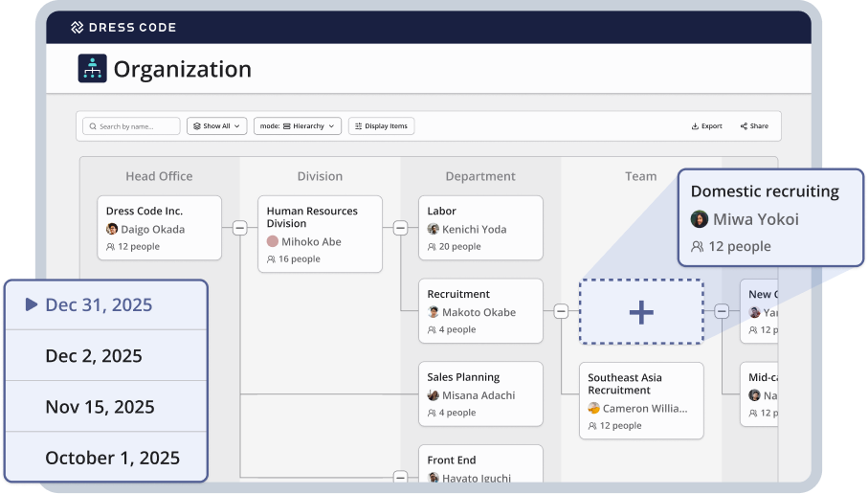Click the Miwa Yokoi name

point(756,219)
